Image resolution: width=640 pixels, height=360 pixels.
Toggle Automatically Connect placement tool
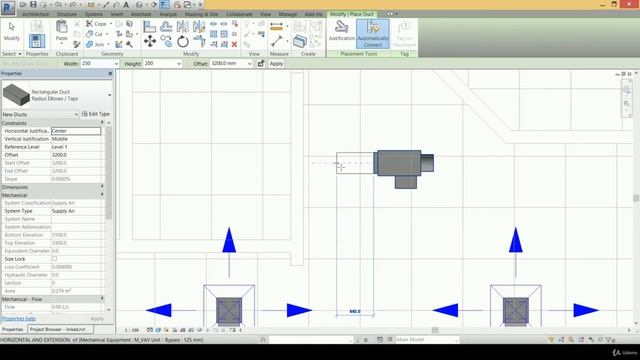point(373,34)
